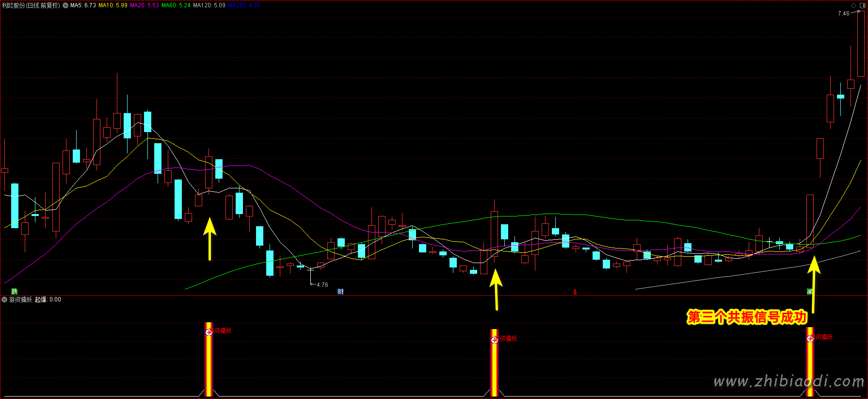This screenshot has width=868, height=399.
Task: Expand the 游资擒妖 indicator dropdown arrow
Action: click(5, 299)
